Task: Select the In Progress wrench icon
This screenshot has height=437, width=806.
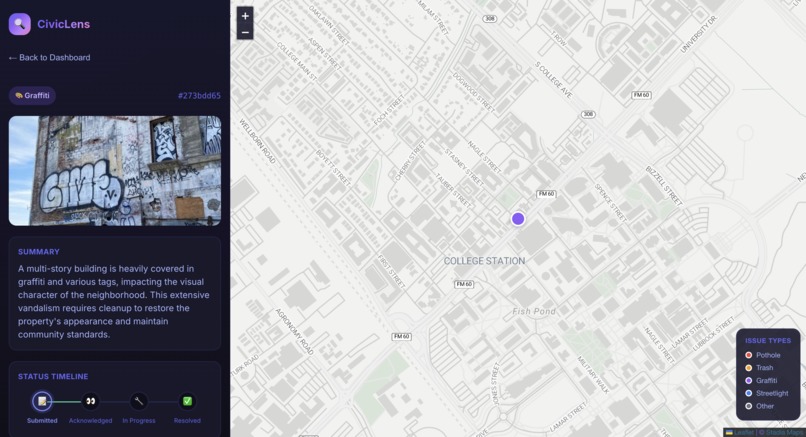Action: click(139, 401)
